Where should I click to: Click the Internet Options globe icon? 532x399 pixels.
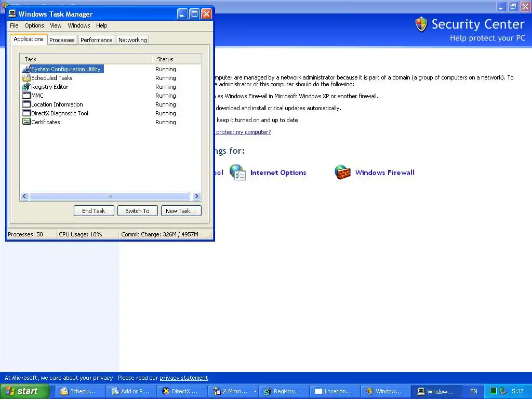click(x=237, y=172)
